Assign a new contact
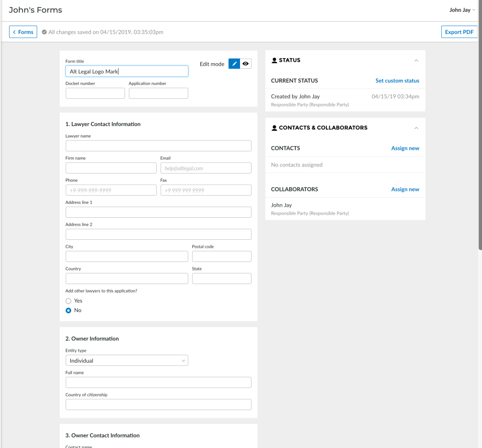 (405, 148)
